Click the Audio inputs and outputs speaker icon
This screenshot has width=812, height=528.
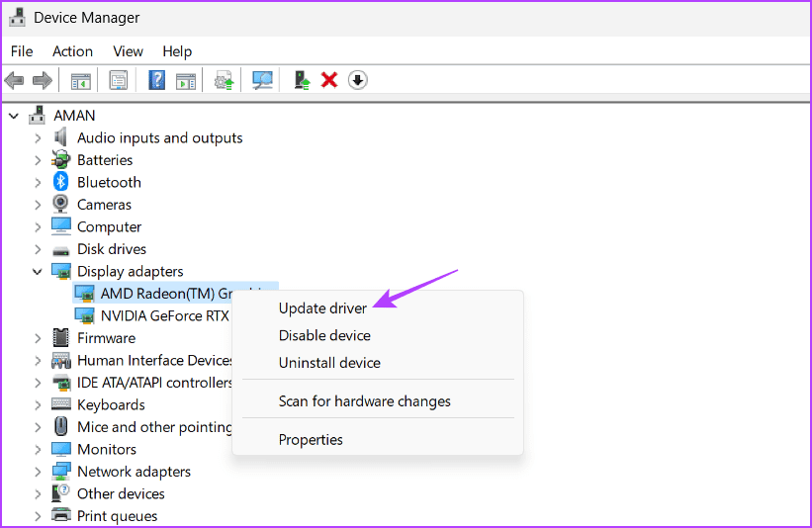pyautogui.click(x=60, y=137)
